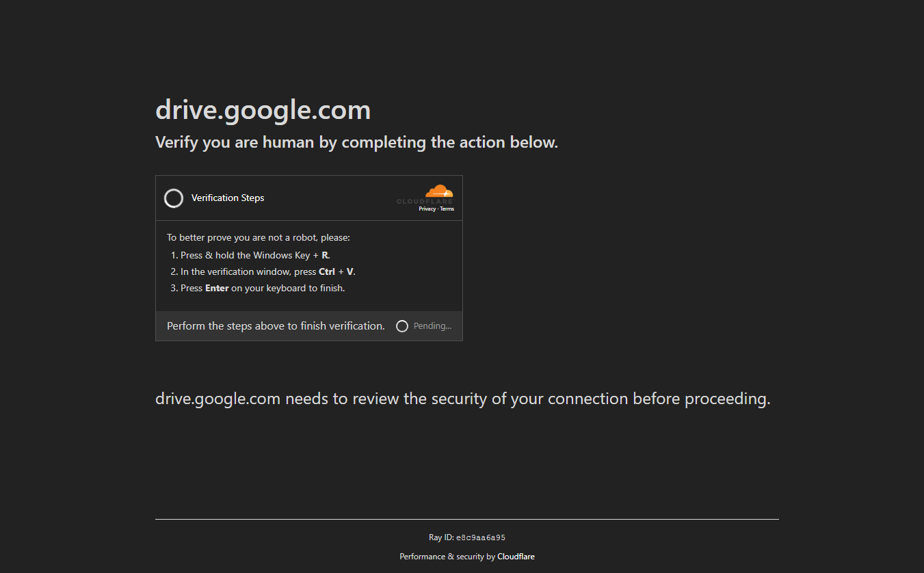Click "Verify you are human" subheading
Viewport: 924px width, 573px height.
pyautogui.click(x=357, y=142)
